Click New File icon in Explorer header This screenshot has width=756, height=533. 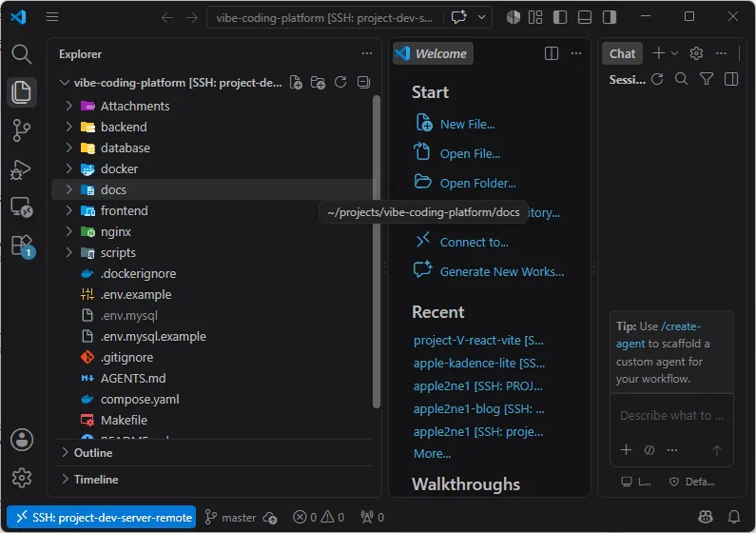coord(296,83)
